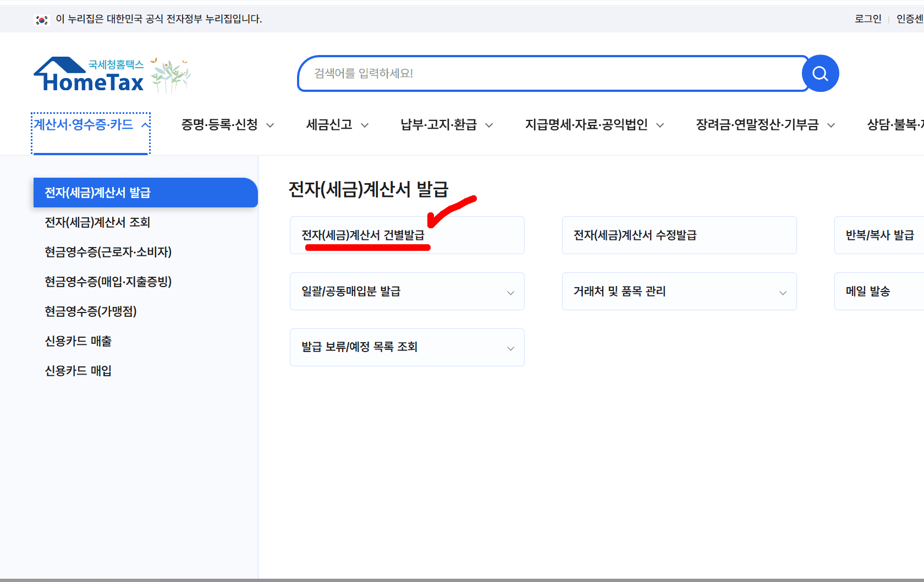The image size is (924, 582).
Task: Click the HomeTax logo
Action: coord(89,74)
